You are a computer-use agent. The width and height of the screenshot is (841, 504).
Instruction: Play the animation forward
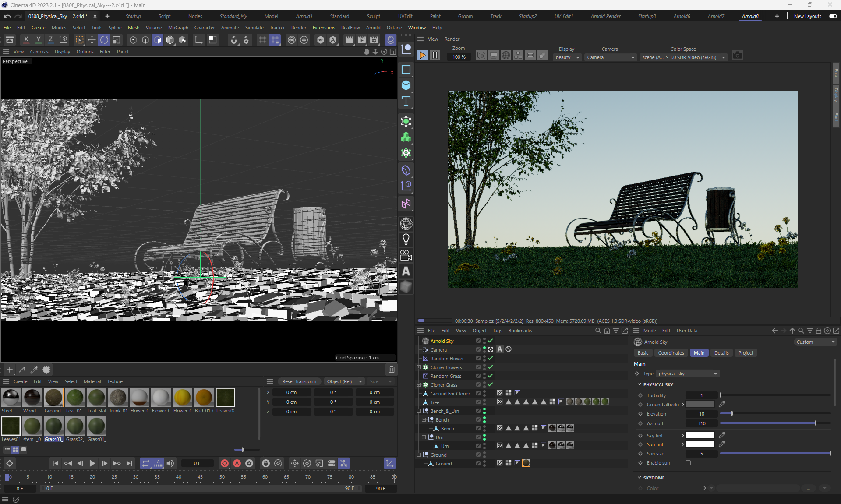(x=92, y=463)
